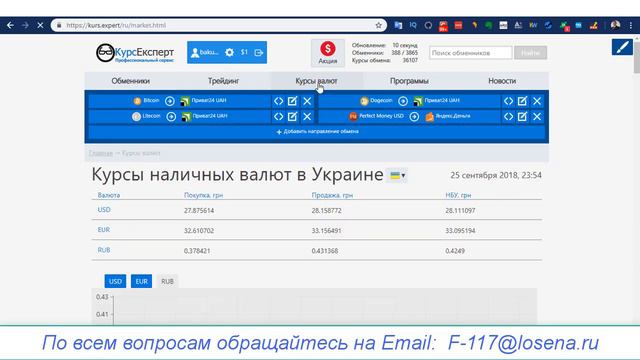Screen dimensions: 640x360
Task: Bookmark the page with the star icon
Action: click(x=378, y=25)
